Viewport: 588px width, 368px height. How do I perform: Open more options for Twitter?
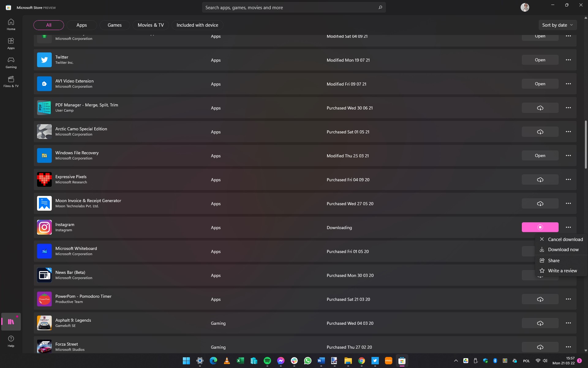pos(568,60)
